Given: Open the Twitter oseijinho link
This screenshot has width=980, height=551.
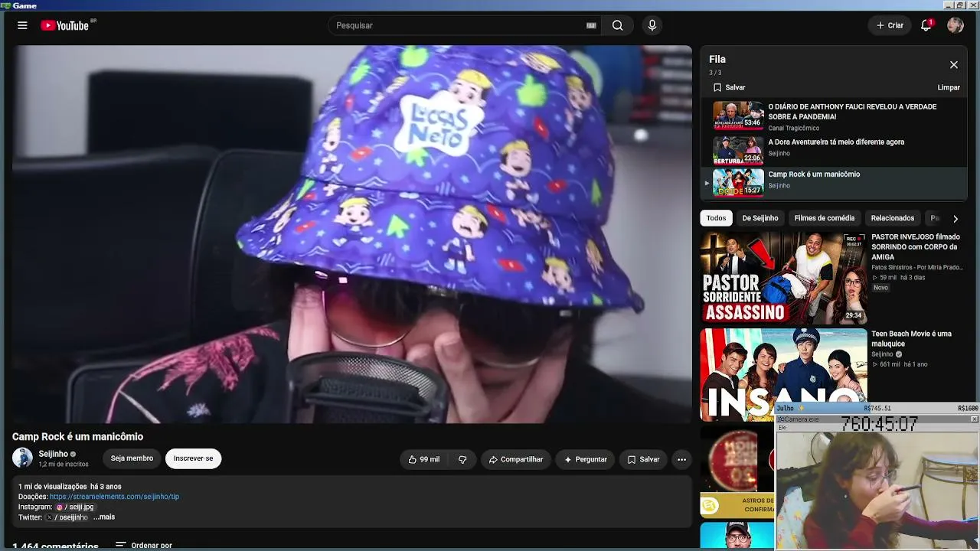Looking at the screenshot, I should pyautogui.click(x=67, y=517).
